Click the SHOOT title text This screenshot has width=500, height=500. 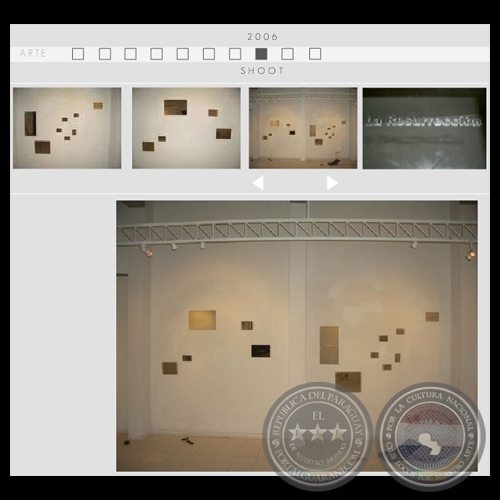pos(262,71)
